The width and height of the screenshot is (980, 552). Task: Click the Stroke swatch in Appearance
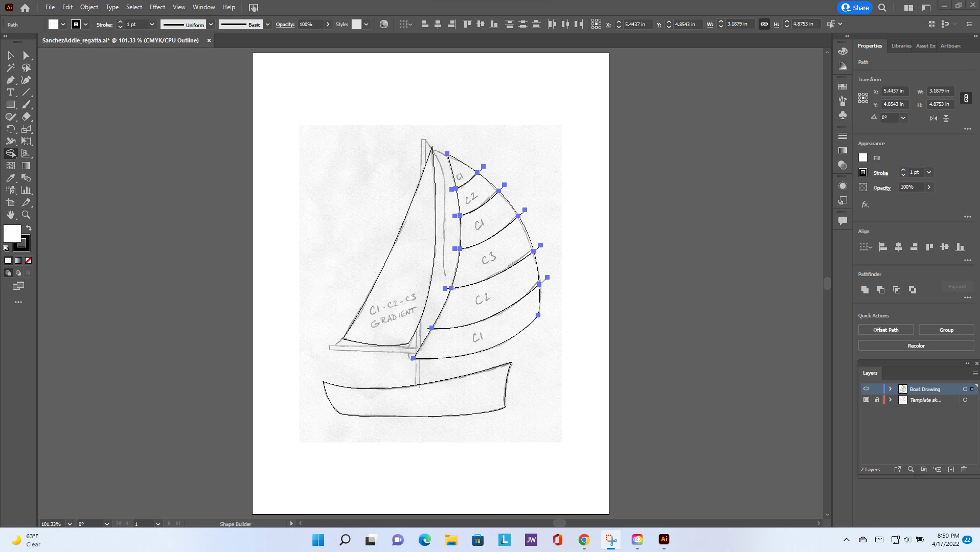point(863,172)
